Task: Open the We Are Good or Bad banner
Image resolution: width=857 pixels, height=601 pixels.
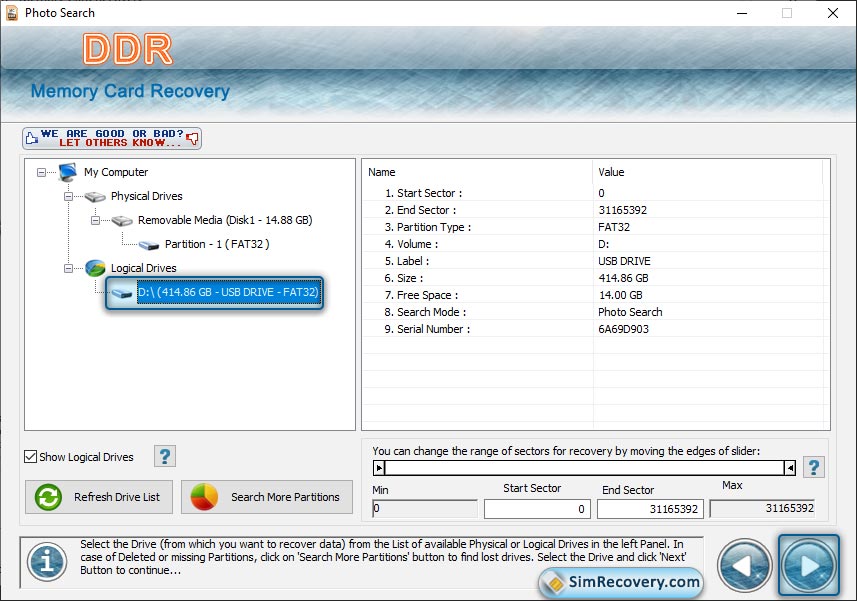Action: [x=112, y=138]
